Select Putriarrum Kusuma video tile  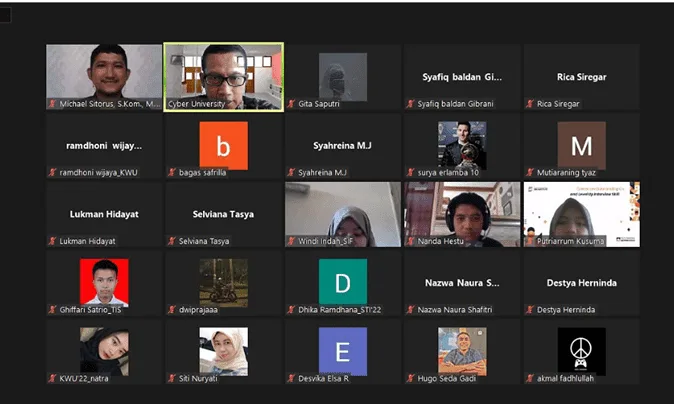click(x=582, y=214)
